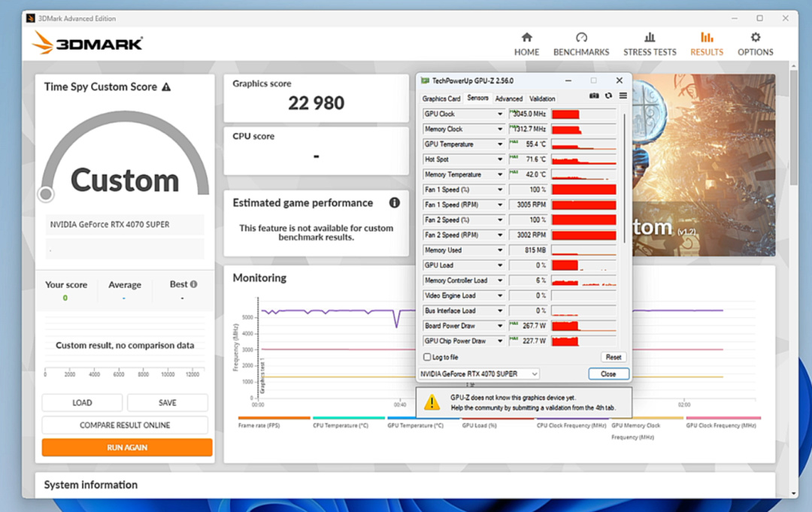
Task: Show the Estimated game performance info icon
Action: click(394, 202)
